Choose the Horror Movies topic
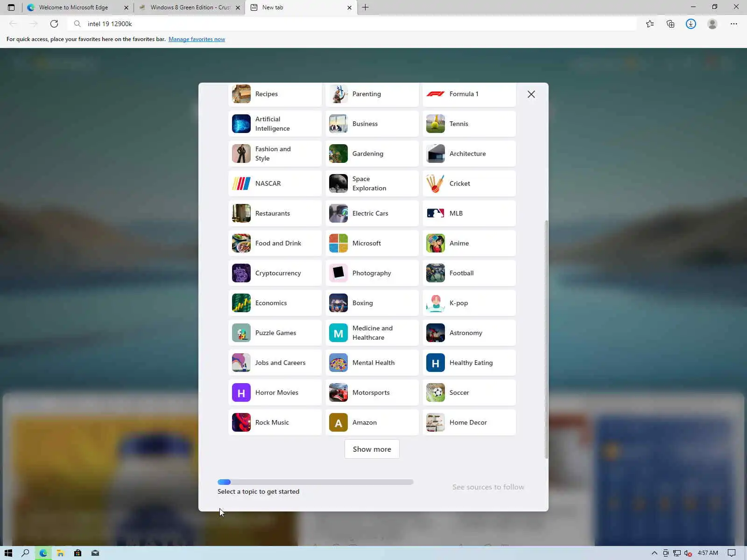747x560 pixels. tap(275, 392)
